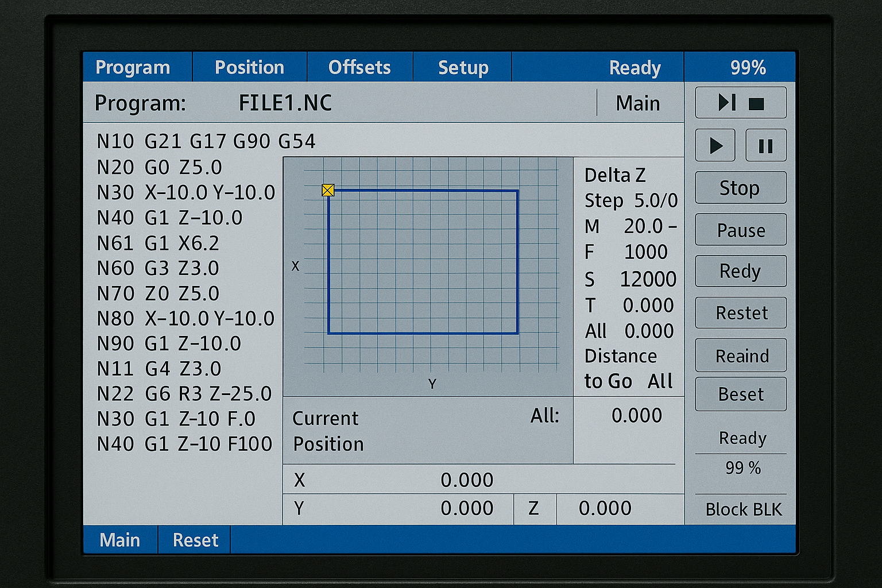Open the Program tab
Viewport: 882px width, 588px height.
(x=133, y=67)
